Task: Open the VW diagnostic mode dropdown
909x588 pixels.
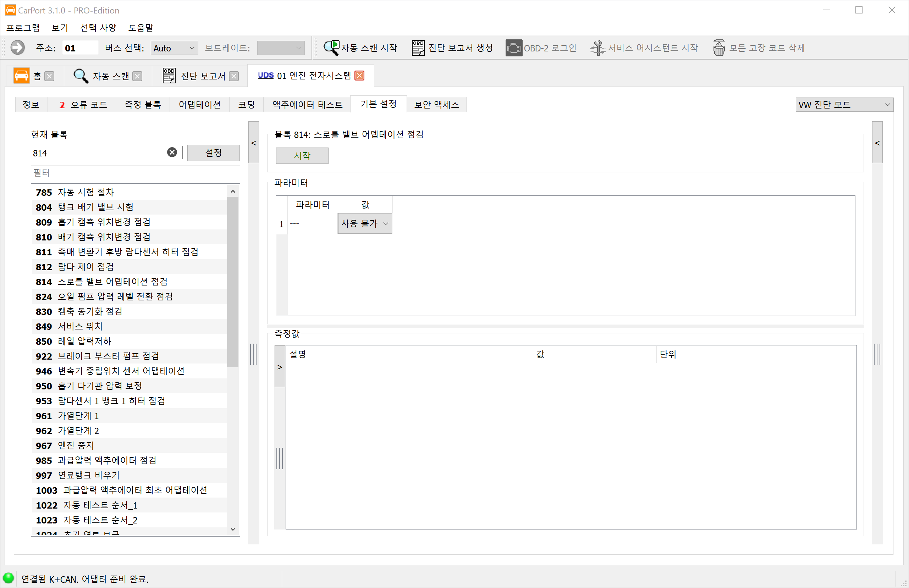Action: point(844,105)
